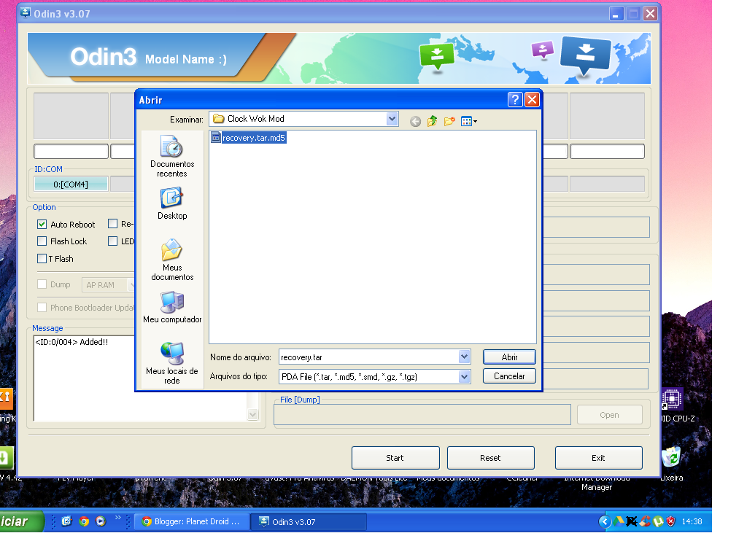
Task: Open Meu computador in the places sidebar
Action: 172,307
